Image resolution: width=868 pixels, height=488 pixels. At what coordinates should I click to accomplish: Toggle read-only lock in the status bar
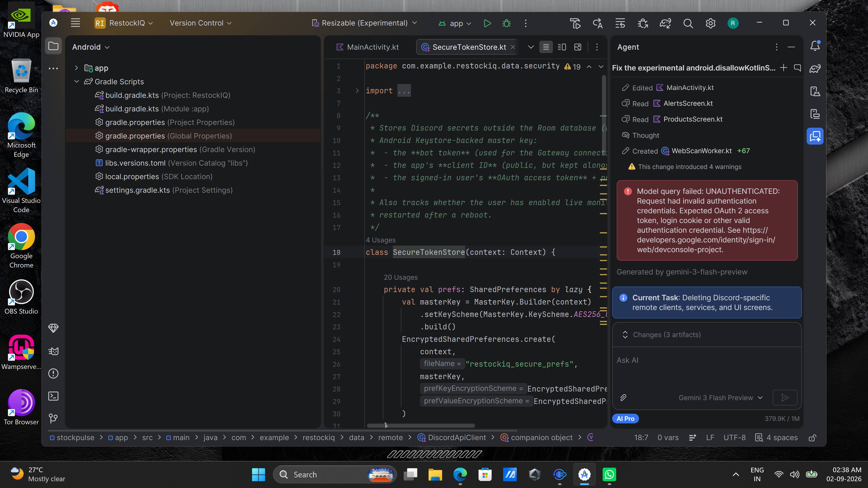[x=812, y=437]
